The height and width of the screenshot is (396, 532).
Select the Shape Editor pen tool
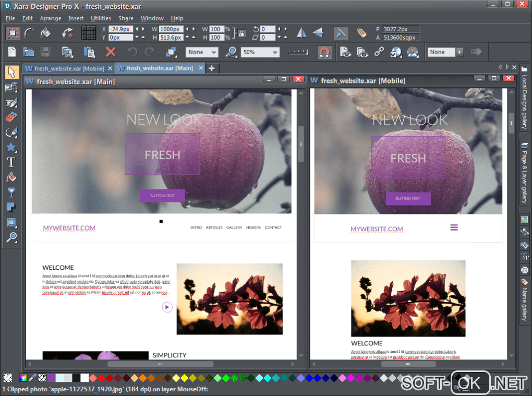(x=11, y=133)
